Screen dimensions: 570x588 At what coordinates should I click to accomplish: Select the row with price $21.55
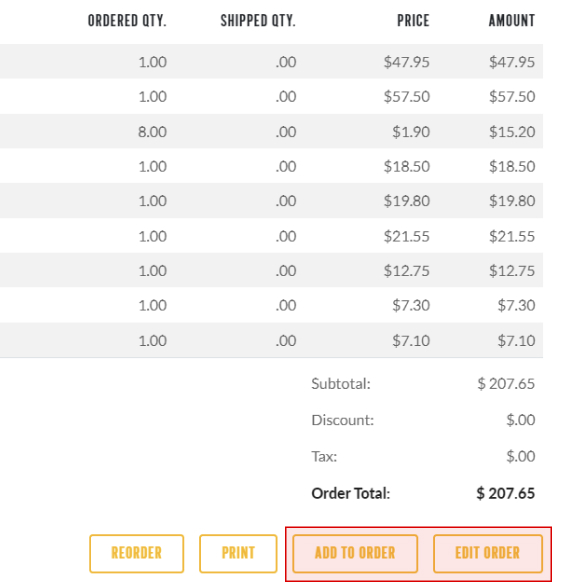[272, 236]
